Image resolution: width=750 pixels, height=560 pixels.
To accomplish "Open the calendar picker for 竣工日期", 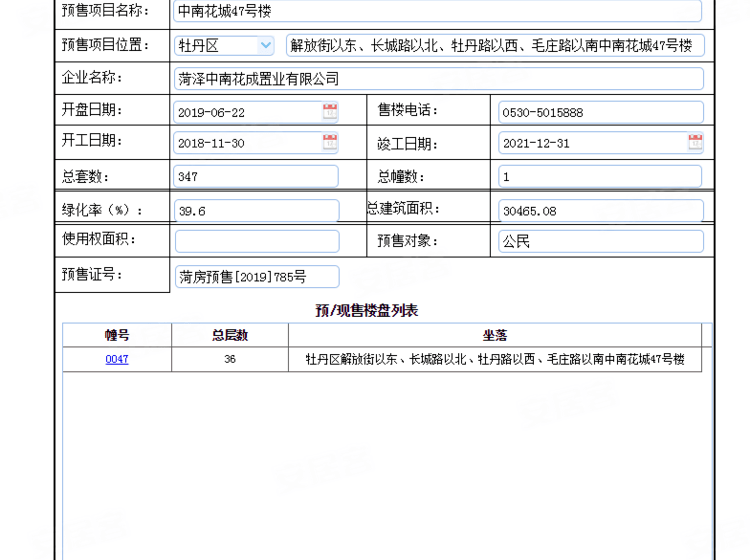I will point(695,143).
